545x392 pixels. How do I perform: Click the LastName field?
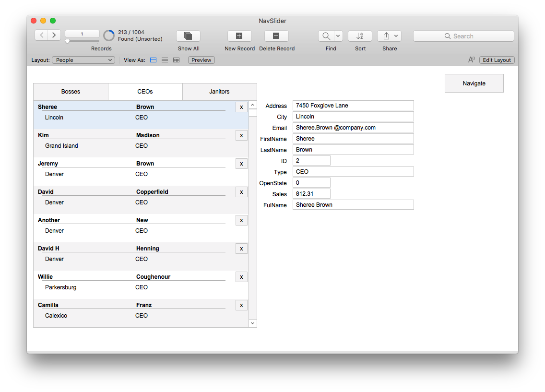353,149
